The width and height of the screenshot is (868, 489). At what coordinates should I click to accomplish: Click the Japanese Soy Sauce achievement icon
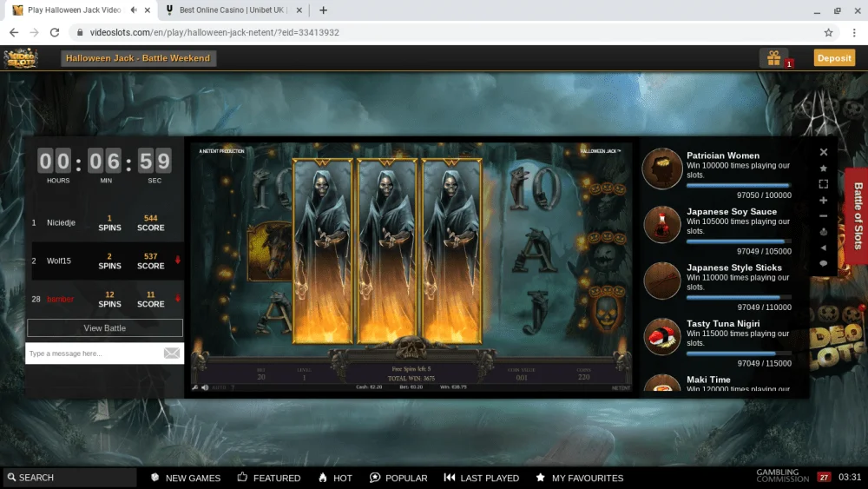[x=662, y=224]
